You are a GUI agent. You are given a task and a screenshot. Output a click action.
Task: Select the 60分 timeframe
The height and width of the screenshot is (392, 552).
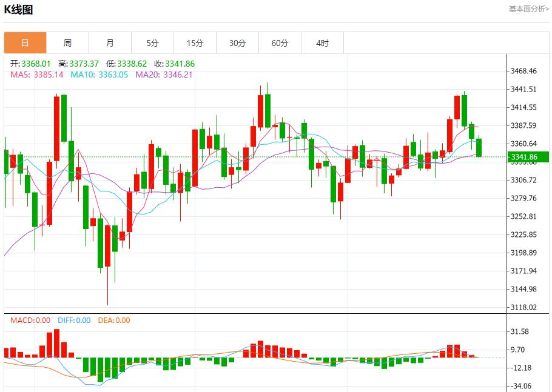(280, 42)
